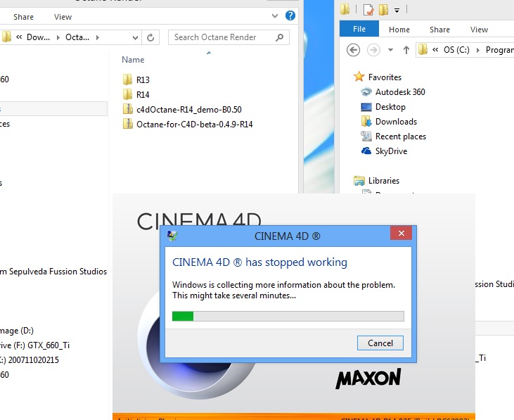Select drive (F:) GTX_660_Ti in left pane
Image resolution: width=514 pixels, height=420 pixels.
pyautogui.click(x=34, y=345)
